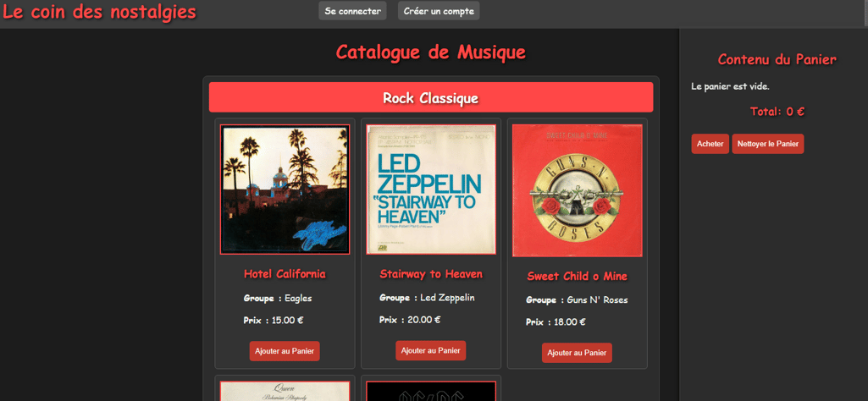
Task: Click the Hotel California song title
Action: coord(285,274)
